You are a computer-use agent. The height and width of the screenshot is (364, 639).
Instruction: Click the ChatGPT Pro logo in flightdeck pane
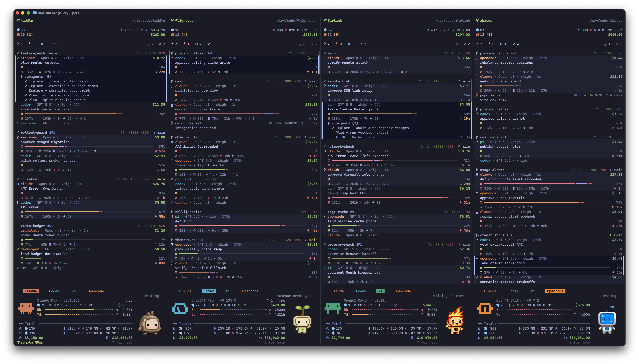(180, 309)
